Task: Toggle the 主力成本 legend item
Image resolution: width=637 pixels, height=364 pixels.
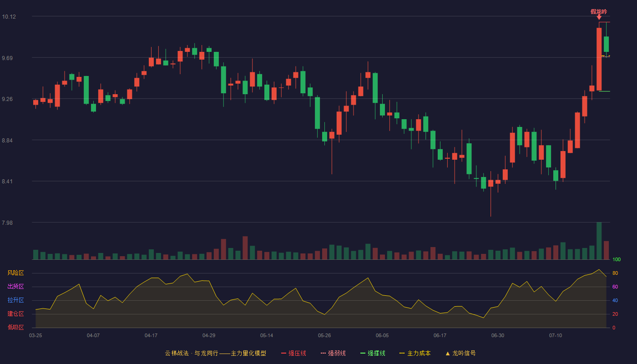Action: [415, 353]
